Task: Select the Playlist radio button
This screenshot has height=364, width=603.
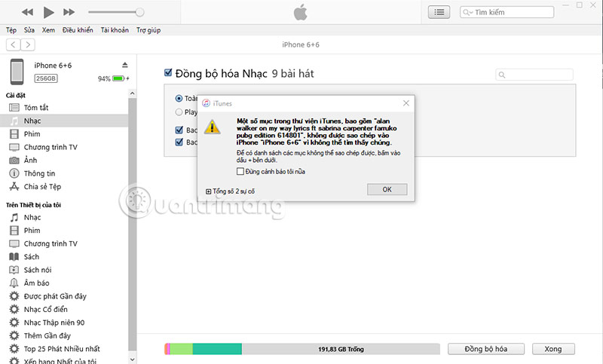Action: [x=179, y=112]
